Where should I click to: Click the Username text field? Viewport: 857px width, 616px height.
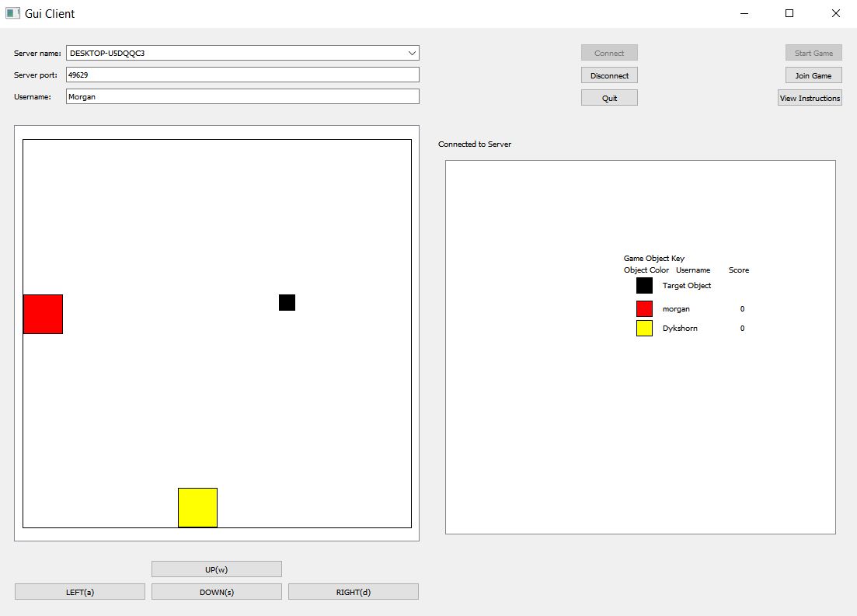point(242,96)
